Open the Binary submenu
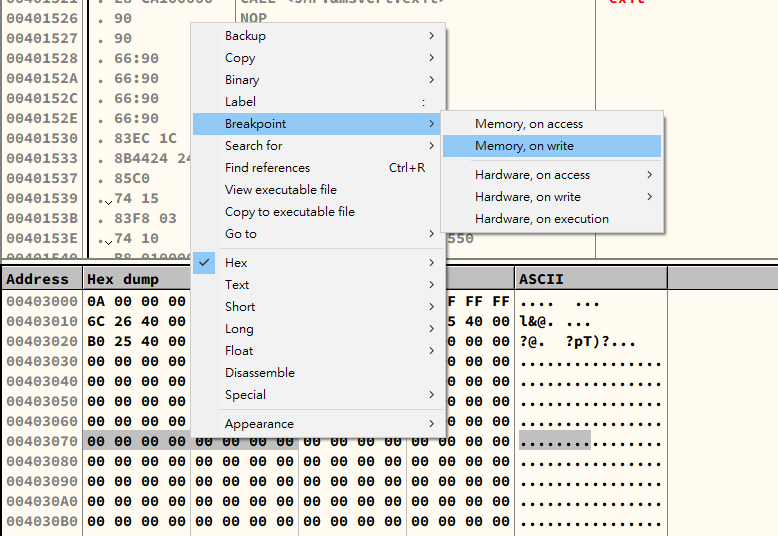The width and height of the screenshot is (778, 536). [242, 80]
